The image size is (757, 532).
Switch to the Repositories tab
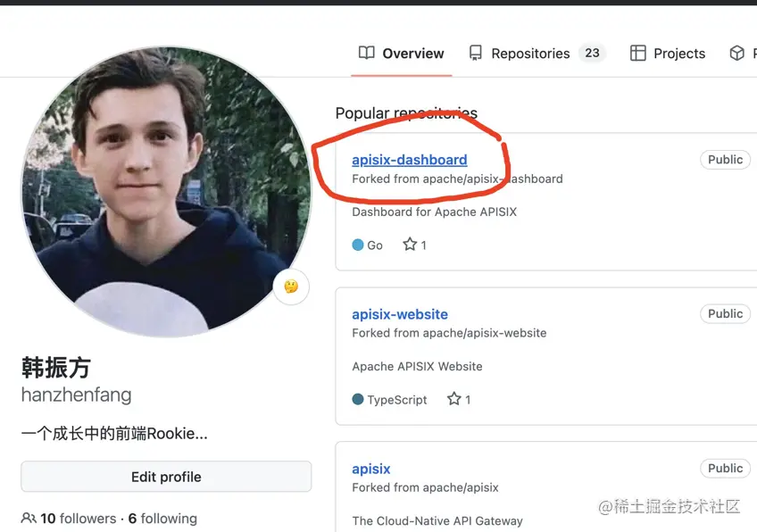[537, 53]
